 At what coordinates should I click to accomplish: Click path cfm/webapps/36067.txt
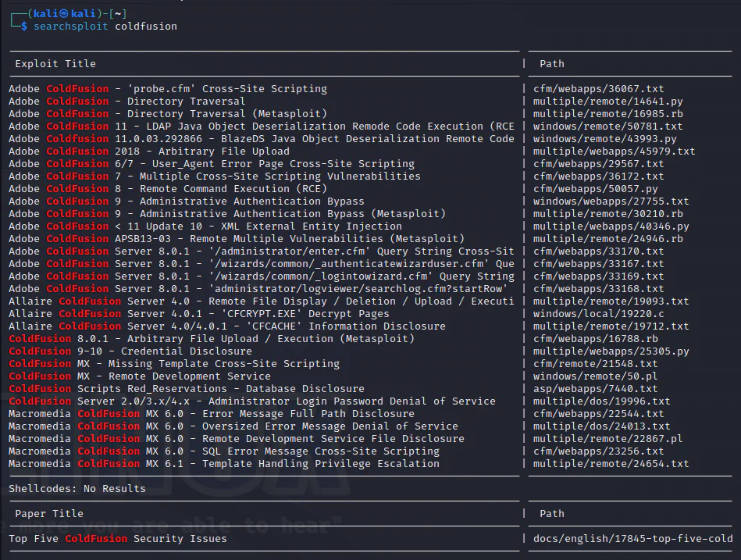(598, 89)
